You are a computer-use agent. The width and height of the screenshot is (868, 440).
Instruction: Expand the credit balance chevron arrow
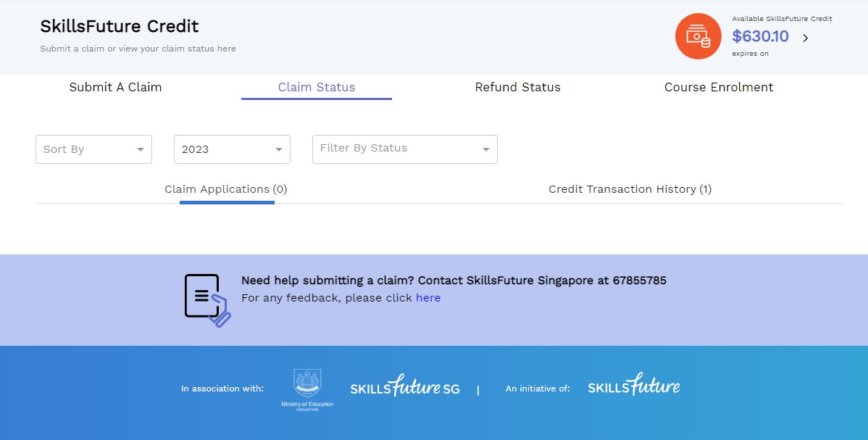pos(805,38)
